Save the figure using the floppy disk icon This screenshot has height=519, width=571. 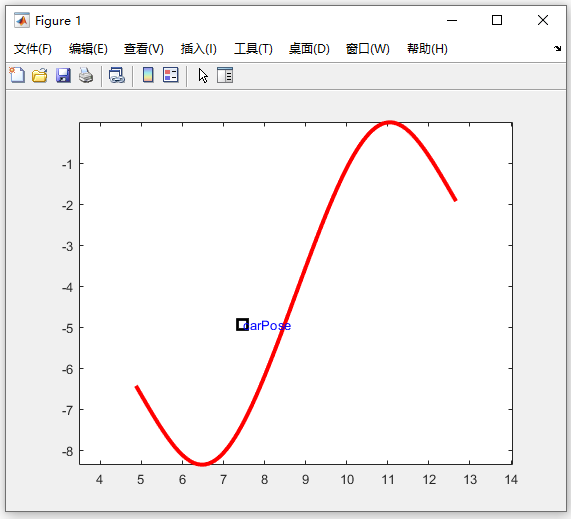coord(63,75)
